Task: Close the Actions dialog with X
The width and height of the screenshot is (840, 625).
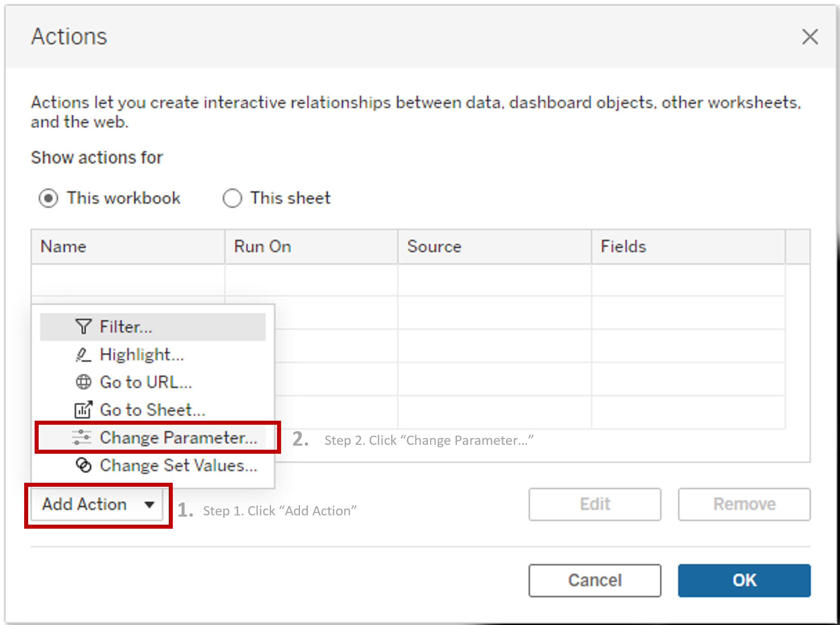Action: coord(810,37)
